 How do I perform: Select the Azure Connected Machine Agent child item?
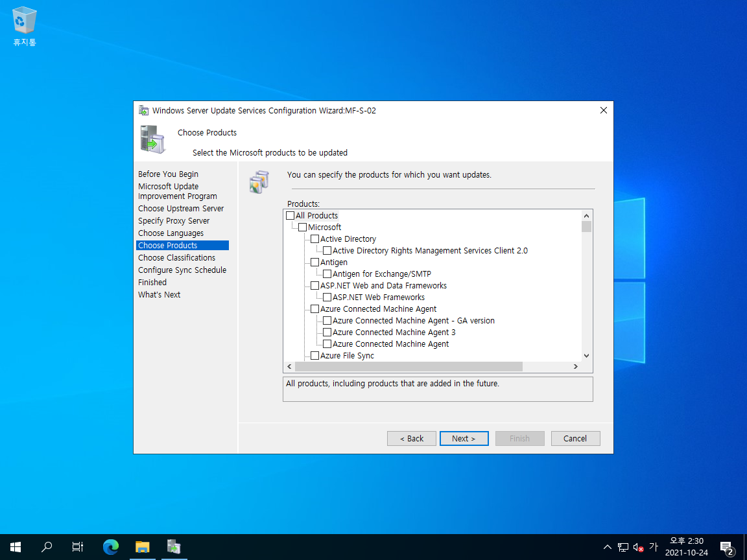click(x=390, y=344)
